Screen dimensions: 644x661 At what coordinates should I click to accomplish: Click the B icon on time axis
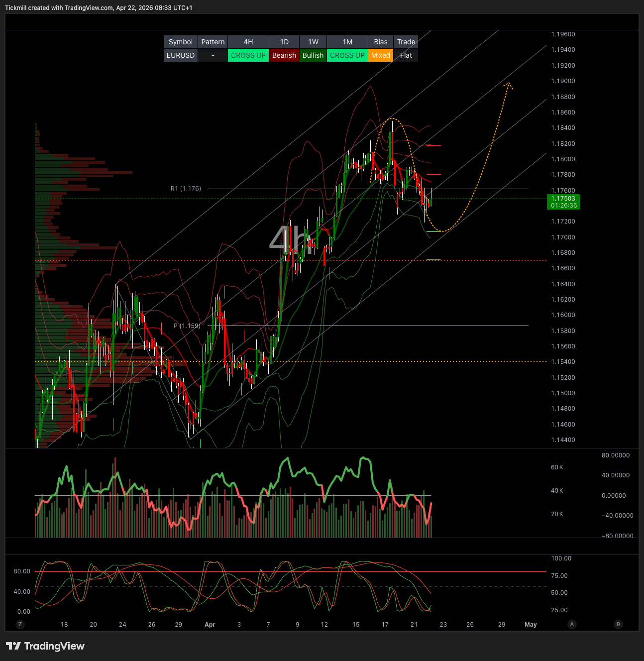[618, 624]
